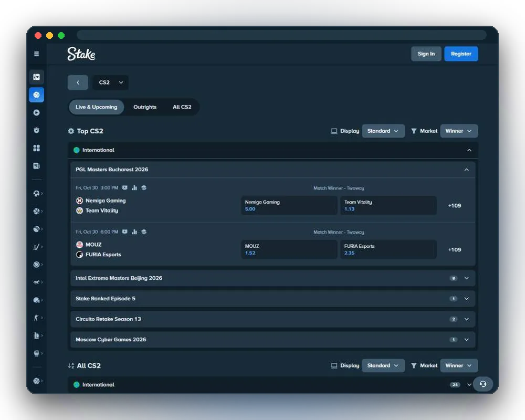Image resolution: width=525 pixels, height=420 pixels.
Task: Collapse the Top CS2 International section
Action: [469, 150]
